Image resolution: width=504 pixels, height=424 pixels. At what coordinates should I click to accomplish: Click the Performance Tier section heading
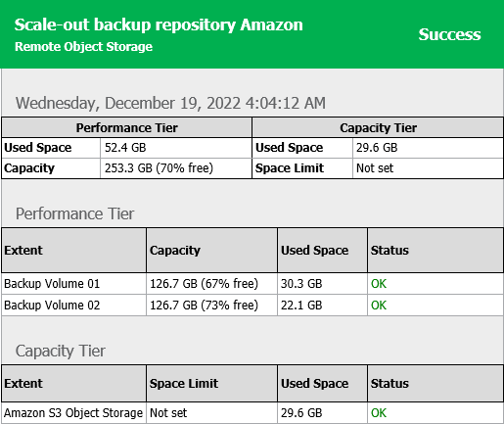[74, 213]
